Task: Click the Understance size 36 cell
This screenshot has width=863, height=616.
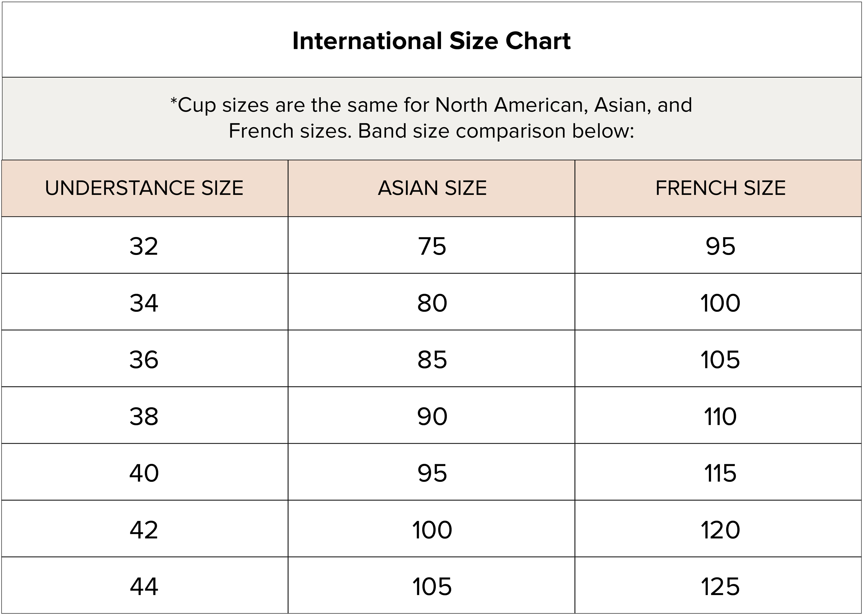Action: [x=144, y=358]
